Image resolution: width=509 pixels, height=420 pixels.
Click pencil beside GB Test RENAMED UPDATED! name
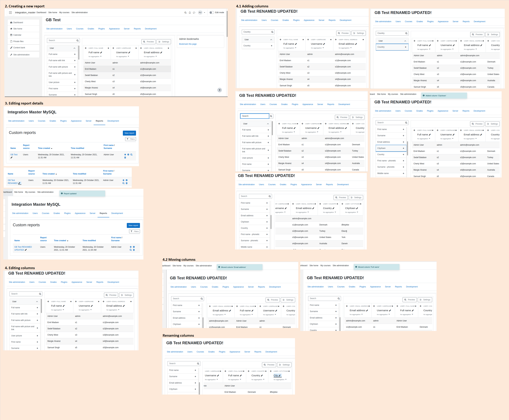[x=26, y=250]
